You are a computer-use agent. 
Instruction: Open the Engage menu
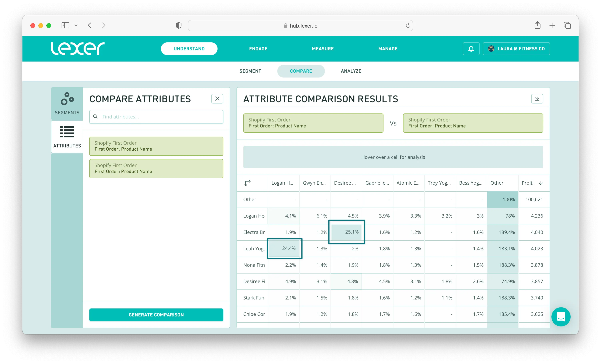[258, 49]
